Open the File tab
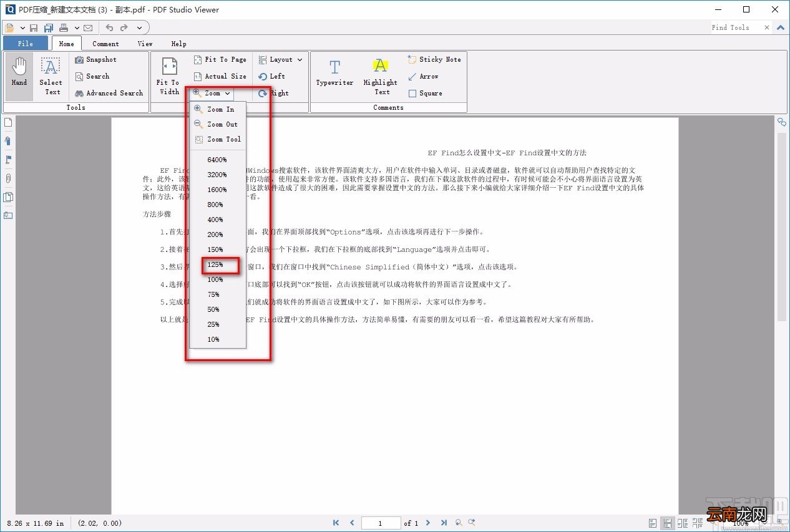 pos(26,44)
